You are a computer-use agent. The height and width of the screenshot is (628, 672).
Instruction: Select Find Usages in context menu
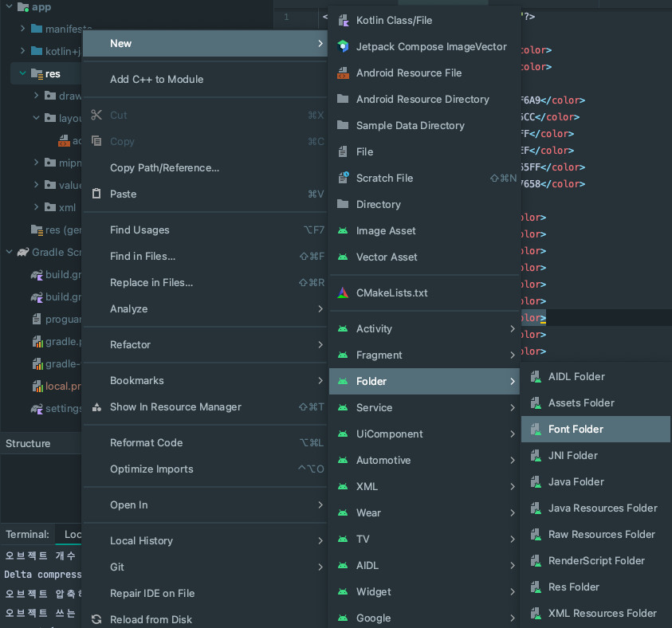tap(205, 230)
